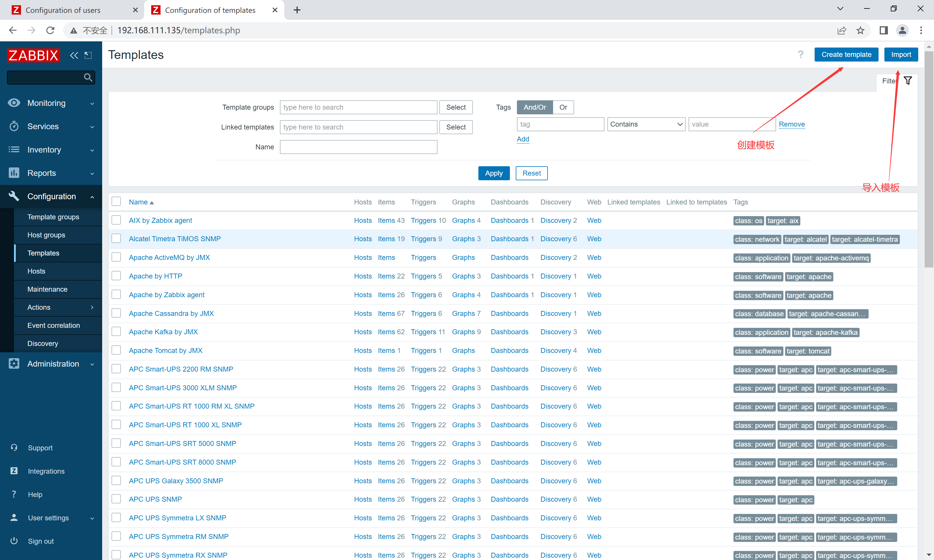The width and height of the screenshot is (934, 560).
Task: Open Maintenance in the Configuration menu
Action: pyautogui.click(x=48, y=289)
